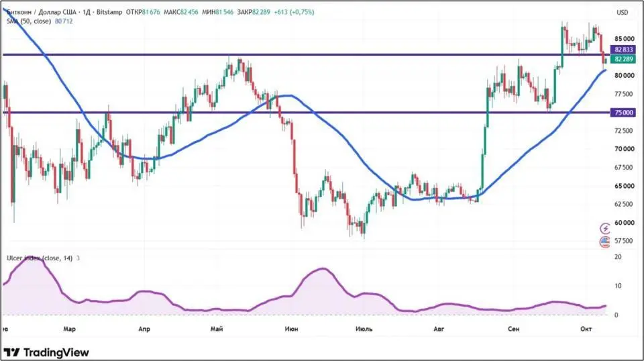This screenshot has width=644, height=361.
Task: Click the 80 000 price scale label
Action: click(625, 76)
